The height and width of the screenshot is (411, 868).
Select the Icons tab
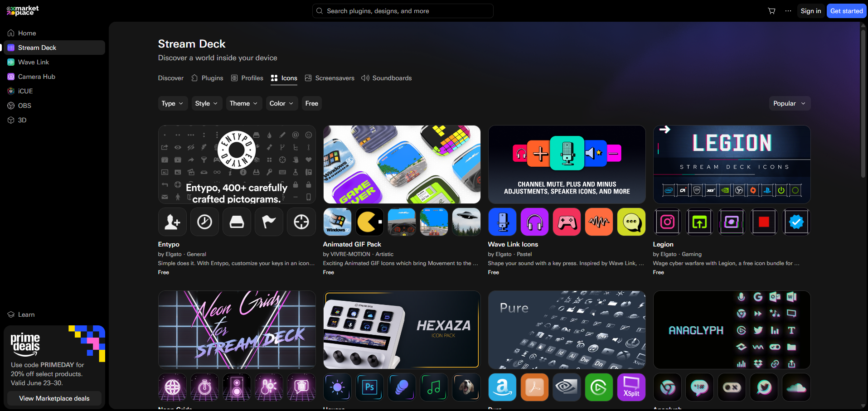tap(284, 78)
